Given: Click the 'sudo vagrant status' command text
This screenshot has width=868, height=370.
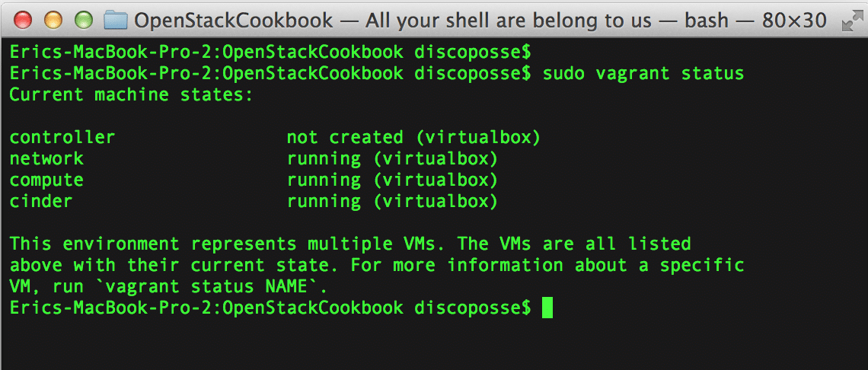Looking at the screenshot, I should click(x=643, y=74).
